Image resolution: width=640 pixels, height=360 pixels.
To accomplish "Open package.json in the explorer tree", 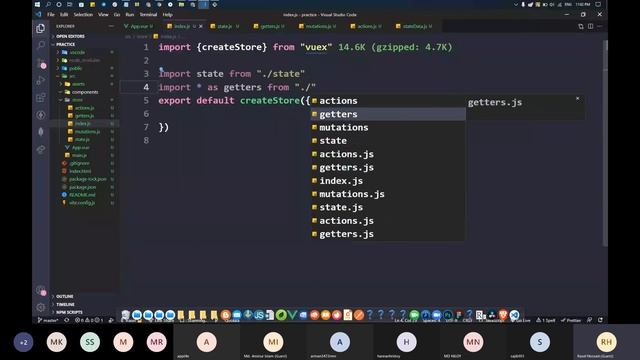I will click(82, 187).
